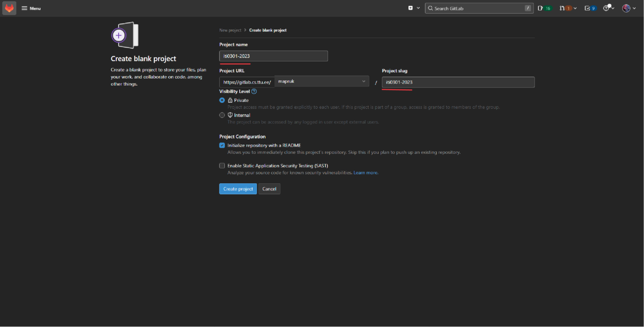Focus the Search GitLab field
Screen dimensions: 644x327
coord(479,8)
